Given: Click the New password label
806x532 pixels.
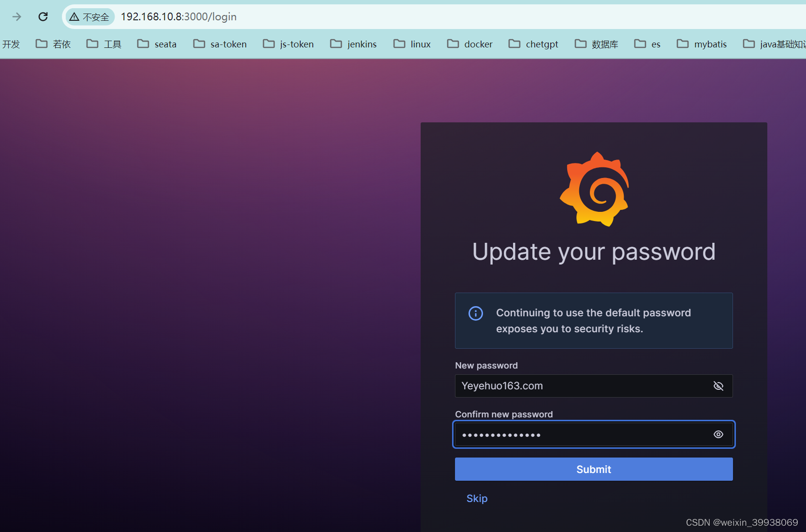Looking at the screenshot, I should point(486,366).
